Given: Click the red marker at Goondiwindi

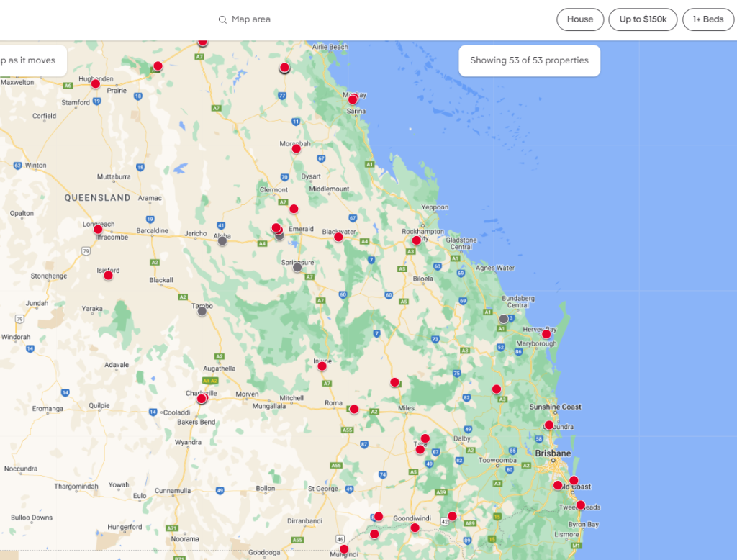Looking at the screenshot, I should (x=415, y=528).
